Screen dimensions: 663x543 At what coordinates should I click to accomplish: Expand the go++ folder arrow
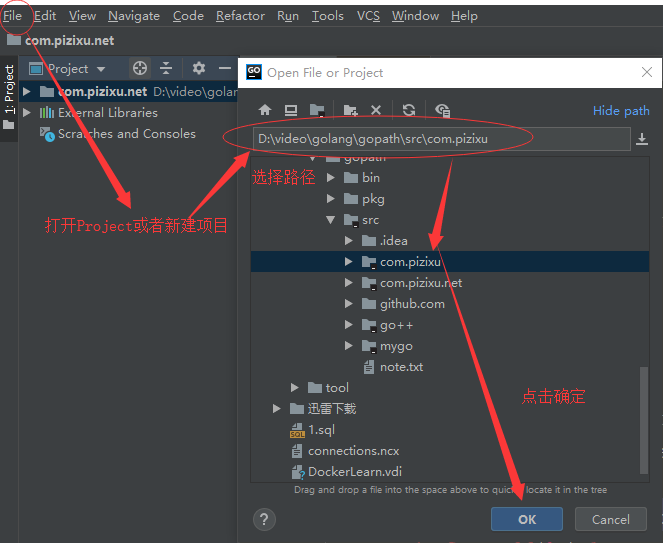pos(348,324)
